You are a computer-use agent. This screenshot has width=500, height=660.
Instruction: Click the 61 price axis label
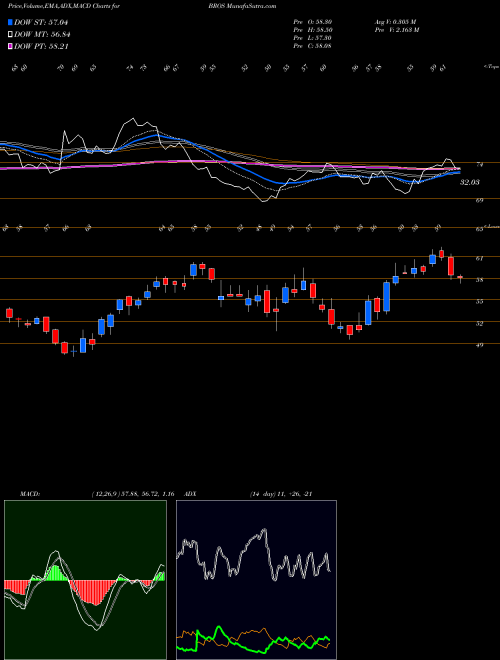479,258
